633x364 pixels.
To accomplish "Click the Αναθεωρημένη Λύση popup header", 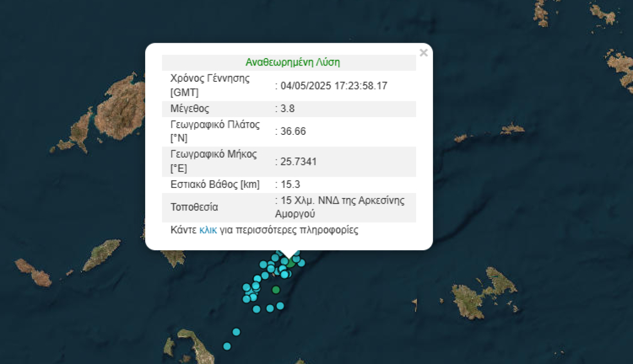I will 293,62.
